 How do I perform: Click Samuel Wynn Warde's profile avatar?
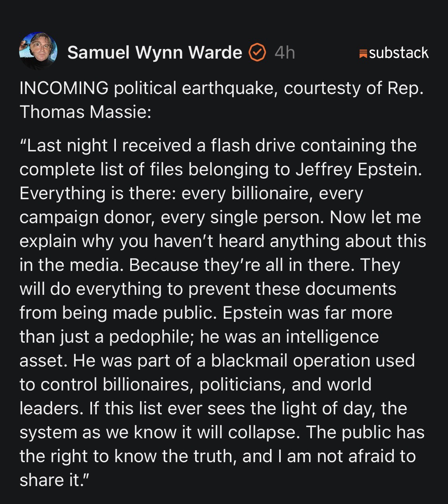(x=38, y=51)
